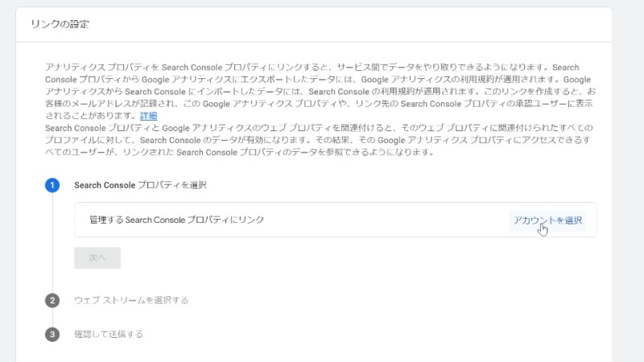This screenshot has height=362, width=644.
Task: Click the 管理する Search Console プロパティにリンク text
Action: pyautogui.click(x=176, y=220)
